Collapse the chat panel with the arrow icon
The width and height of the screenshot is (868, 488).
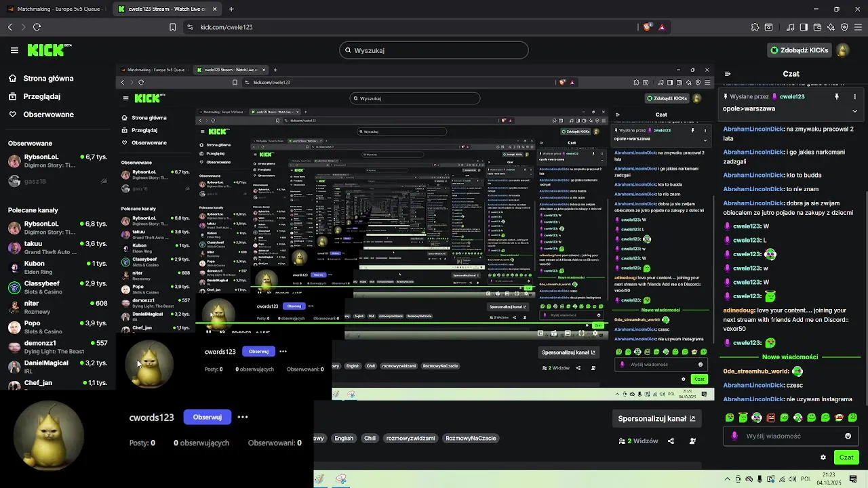pos(728,74)
